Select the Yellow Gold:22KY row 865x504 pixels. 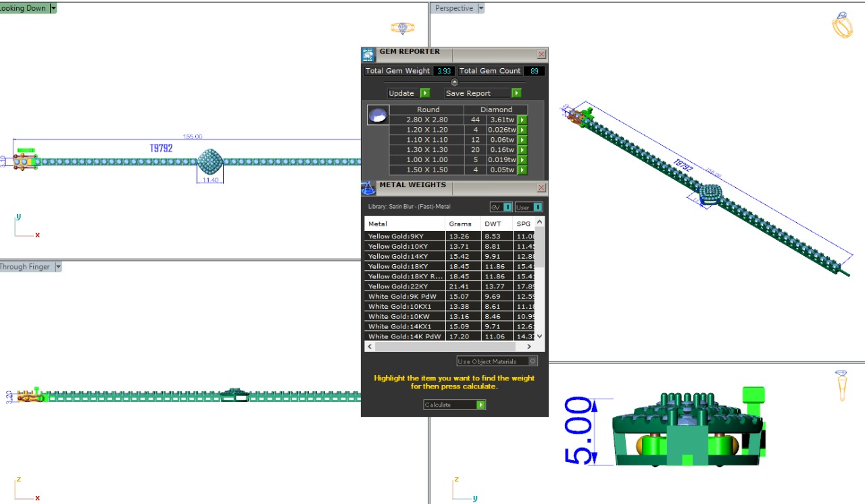[449, 286]
